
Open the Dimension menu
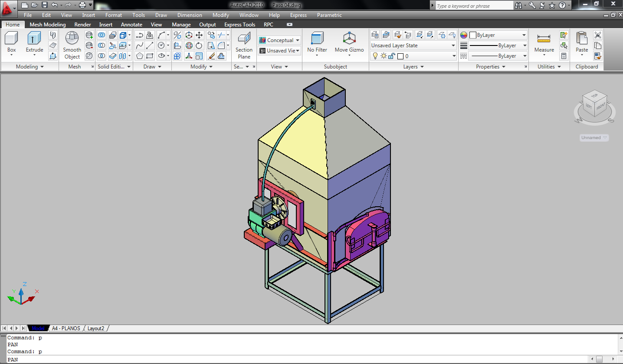pos(190,15)
